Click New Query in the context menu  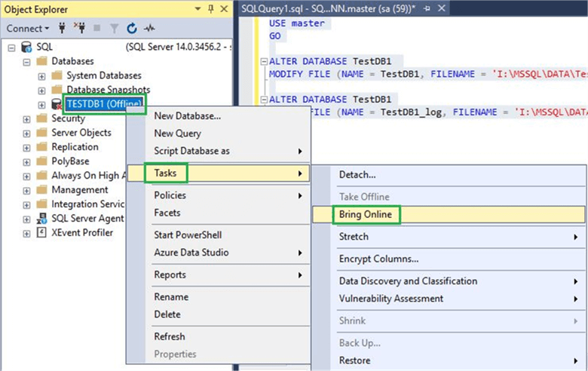click(x=177, y=133)
